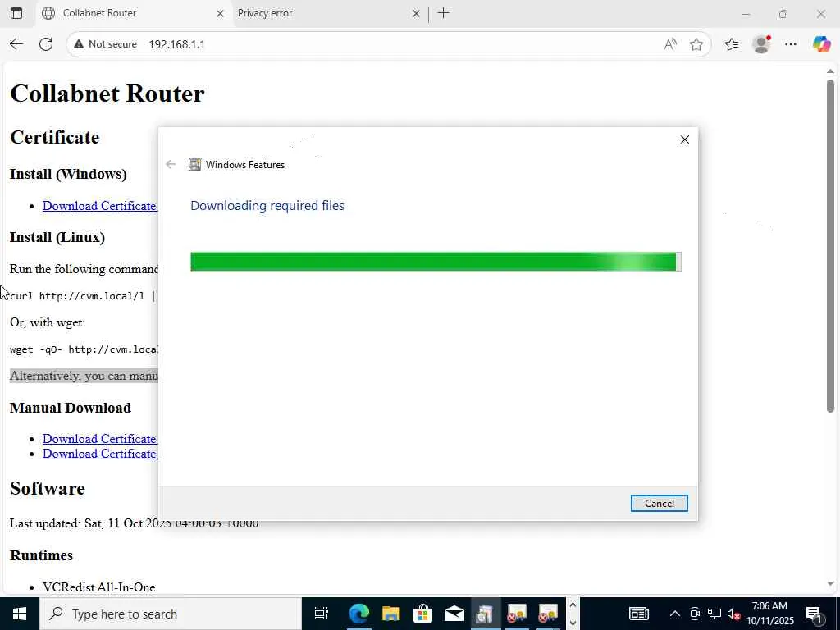Click the active Windows Features taskbar icon
The width and height of the screenshot is (840, 630).
[x=486, y=614]
